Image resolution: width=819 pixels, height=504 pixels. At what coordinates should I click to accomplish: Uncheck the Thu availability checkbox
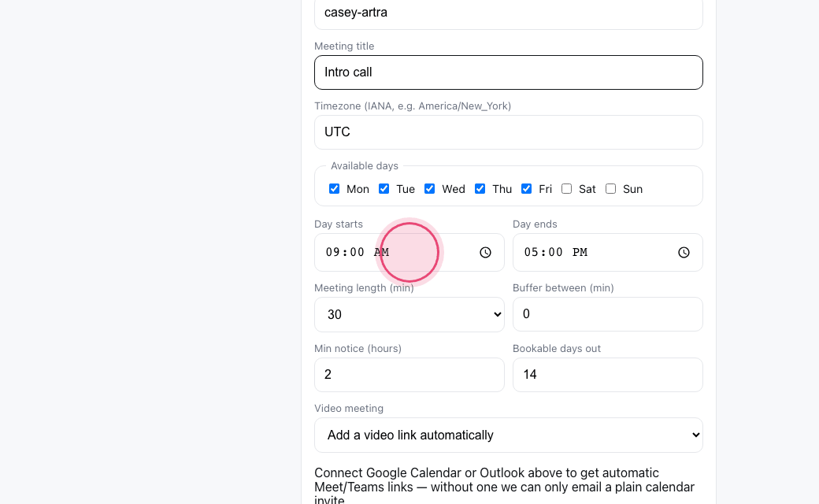click(x=480, y=188)
